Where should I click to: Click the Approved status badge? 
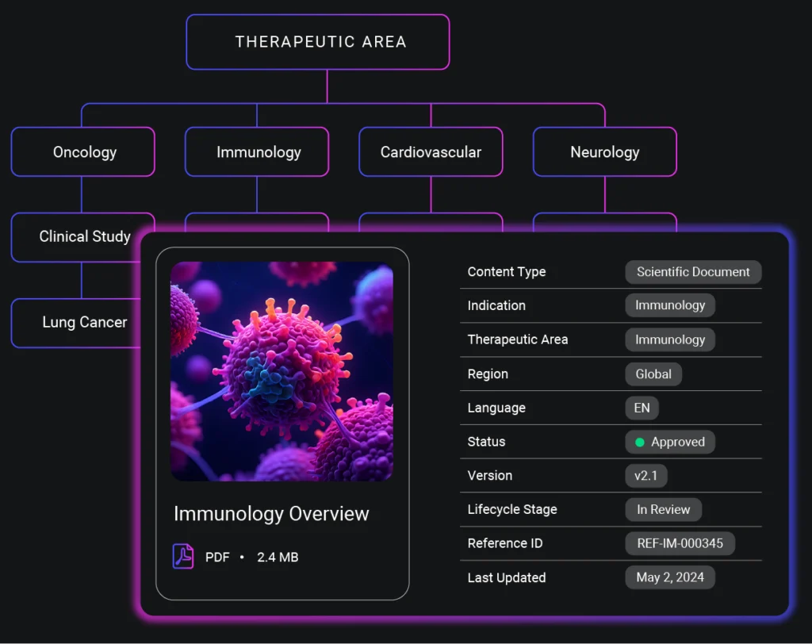(x=670, y=442)
